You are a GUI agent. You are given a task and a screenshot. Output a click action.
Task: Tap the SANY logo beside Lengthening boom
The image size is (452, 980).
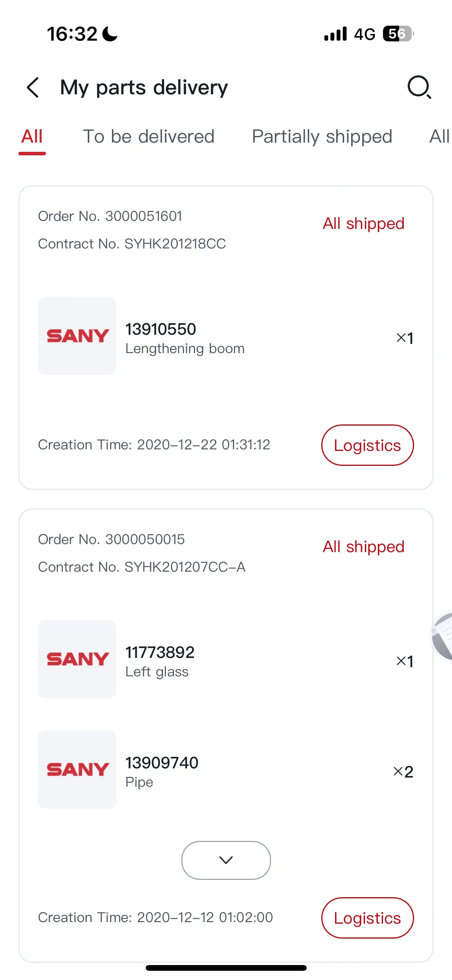click(77, 335)
